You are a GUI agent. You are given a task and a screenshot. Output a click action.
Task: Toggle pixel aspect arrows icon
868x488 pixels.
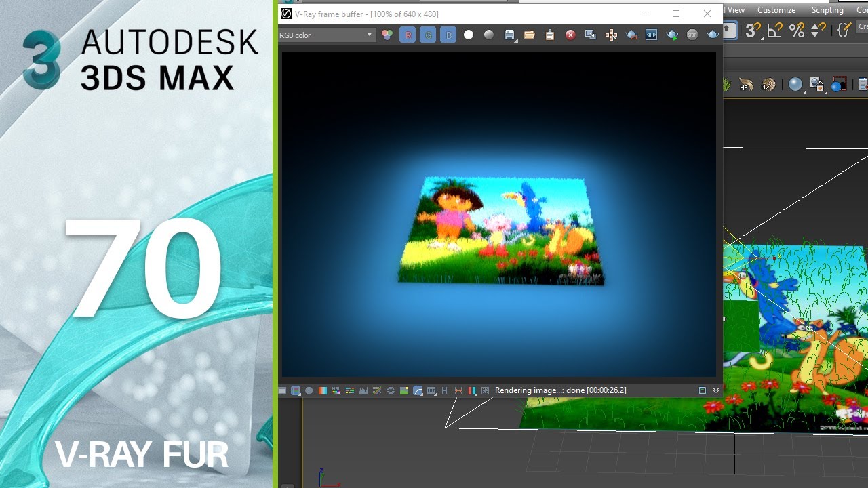(458, 390)
